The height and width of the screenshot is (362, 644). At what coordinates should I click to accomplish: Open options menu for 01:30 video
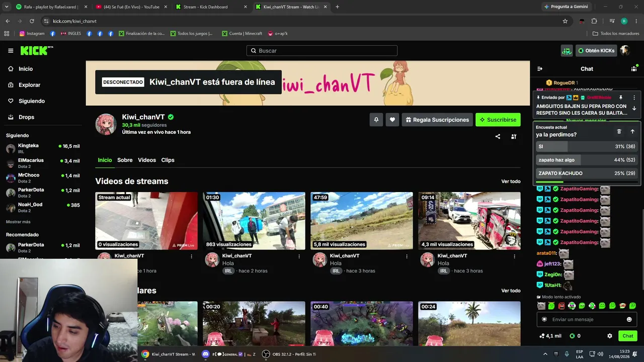coord(299,256)
